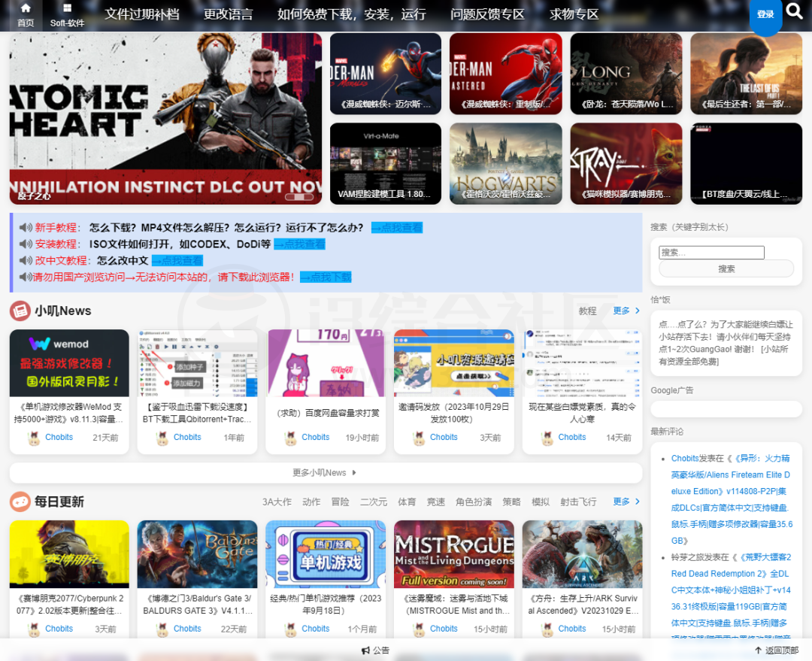
Task: Expand 更多小叽News arrow bar
Action: [326, 473]
